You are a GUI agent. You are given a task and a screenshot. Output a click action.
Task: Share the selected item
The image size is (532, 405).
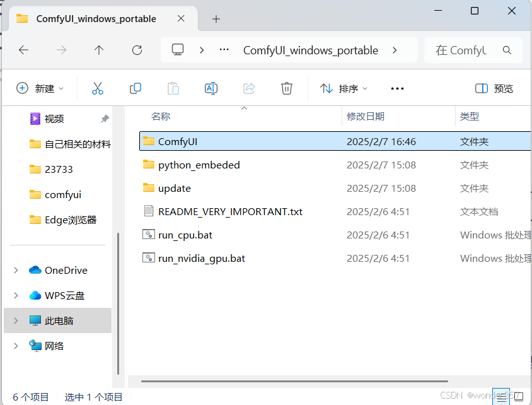(x=249, y=88)
